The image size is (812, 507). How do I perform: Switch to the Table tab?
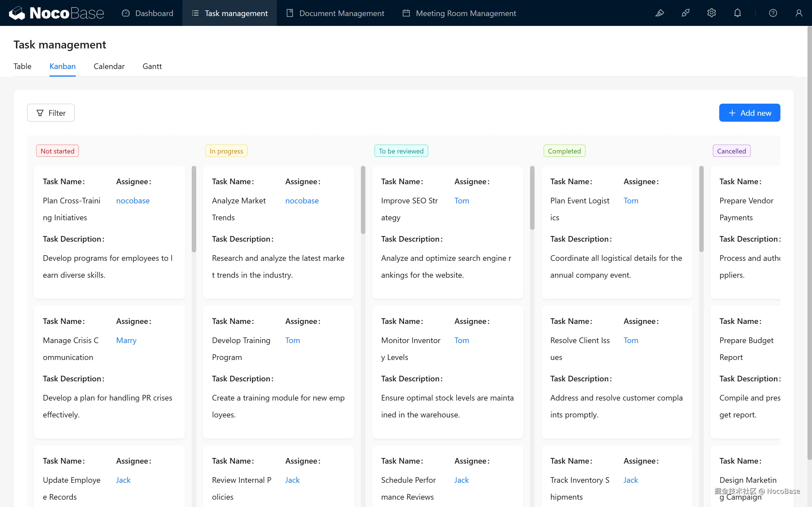click(22, 66)
